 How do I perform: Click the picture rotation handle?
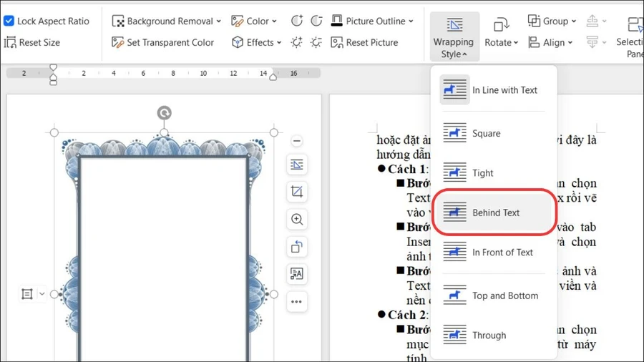coord(165,113)
